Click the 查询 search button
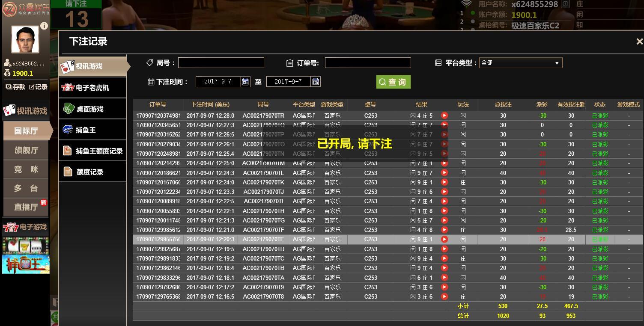This screenshot has width=644, height=326. [x=394, y=82]
